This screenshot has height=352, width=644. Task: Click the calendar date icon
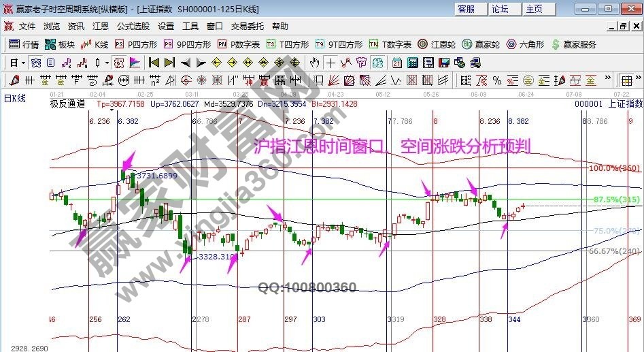(x=397, y=63)
